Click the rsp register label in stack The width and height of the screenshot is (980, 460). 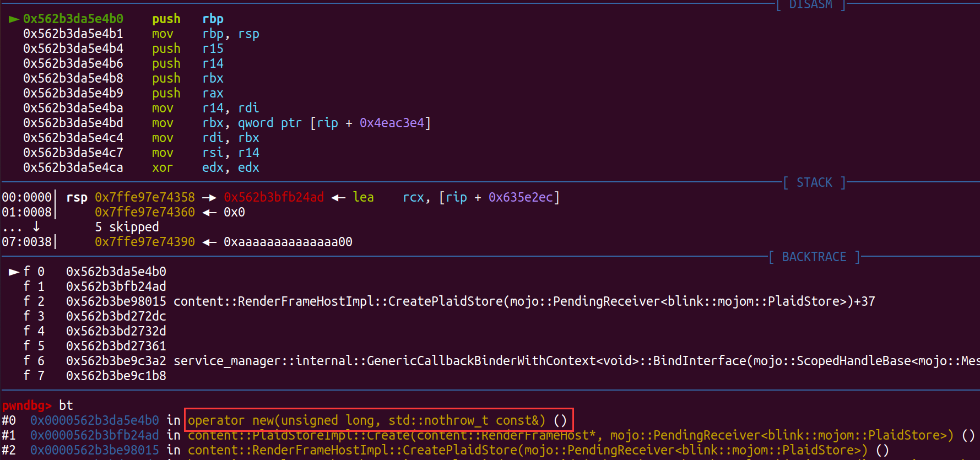(77, 197)
